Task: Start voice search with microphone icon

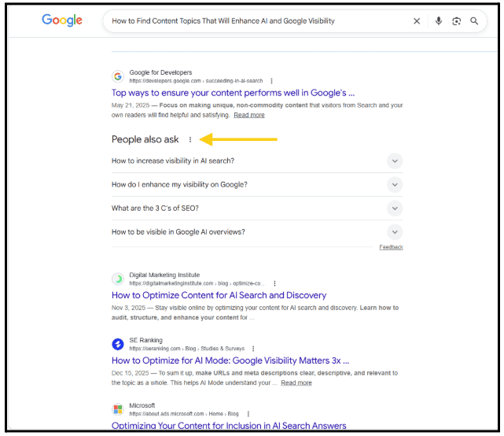Action: tap(439, 21)
